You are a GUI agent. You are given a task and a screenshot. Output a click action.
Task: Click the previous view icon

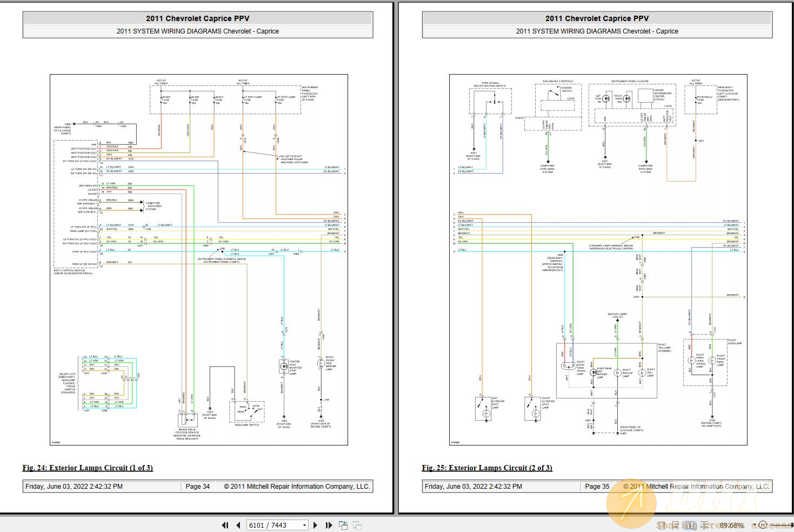coord(343,525)
